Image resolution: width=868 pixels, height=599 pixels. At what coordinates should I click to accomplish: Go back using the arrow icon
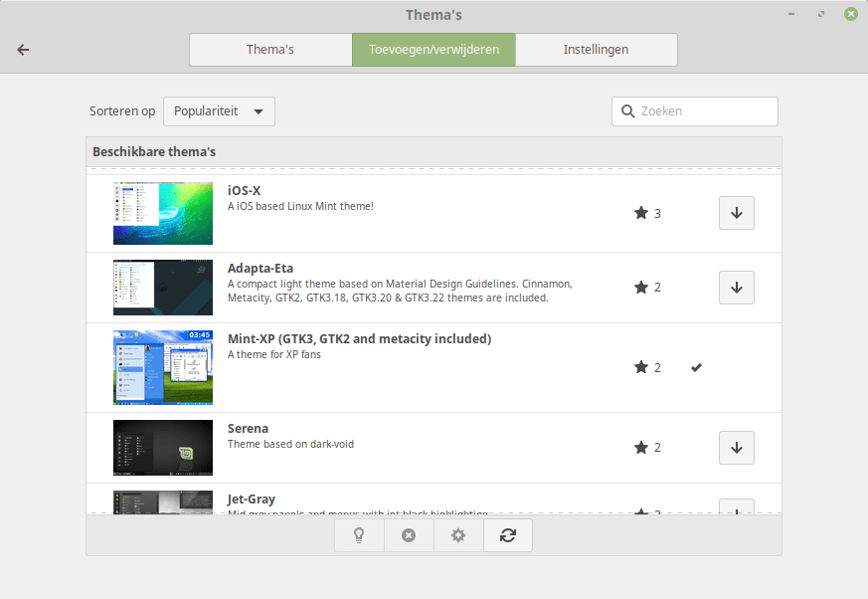point(23,50)
